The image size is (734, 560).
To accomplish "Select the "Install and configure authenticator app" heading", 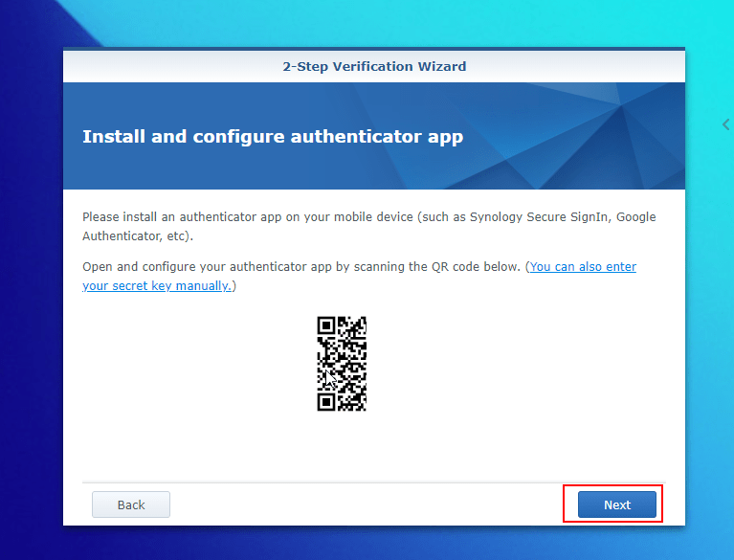I will pyautogui.click(x=273, y=137).
